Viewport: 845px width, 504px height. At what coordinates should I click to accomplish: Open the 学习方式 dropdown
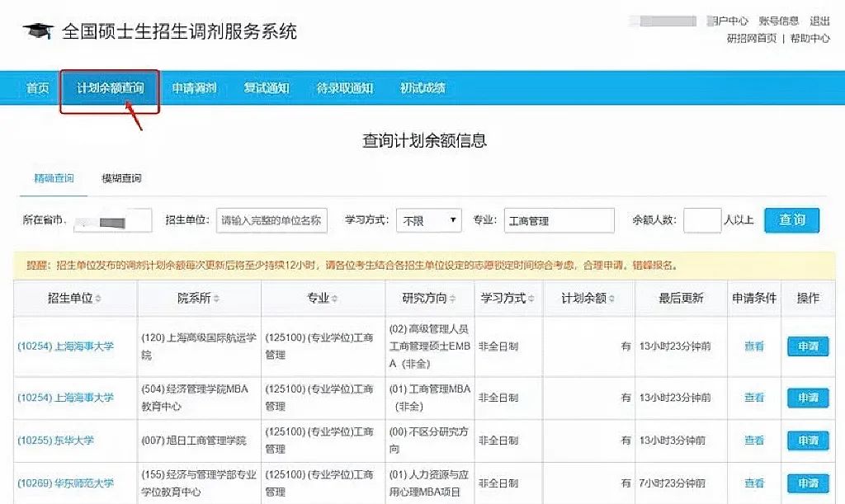coord(429,221)
